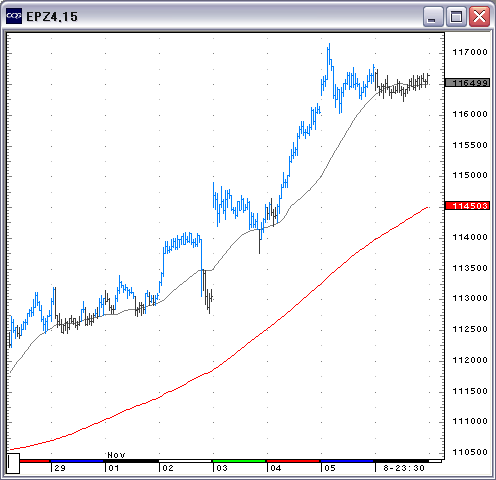Select the 03 date marker on timeline

coord(222,468)
